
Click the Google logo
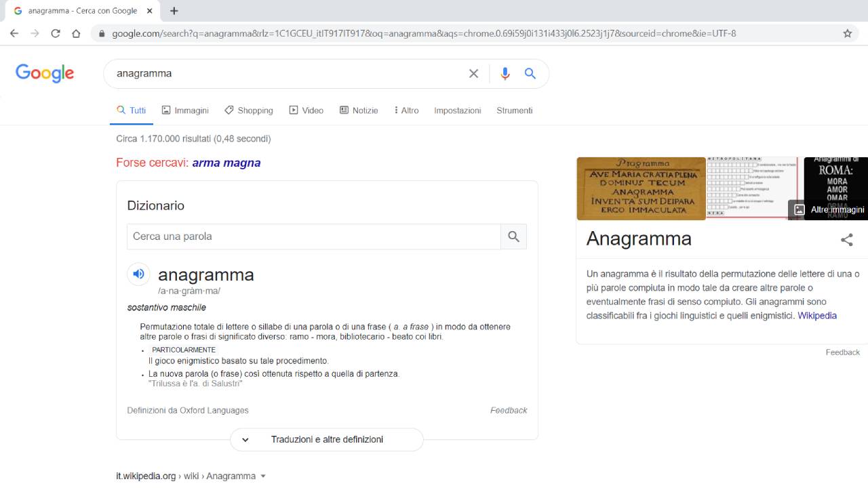pyautogui.click(x=45, y=73)
